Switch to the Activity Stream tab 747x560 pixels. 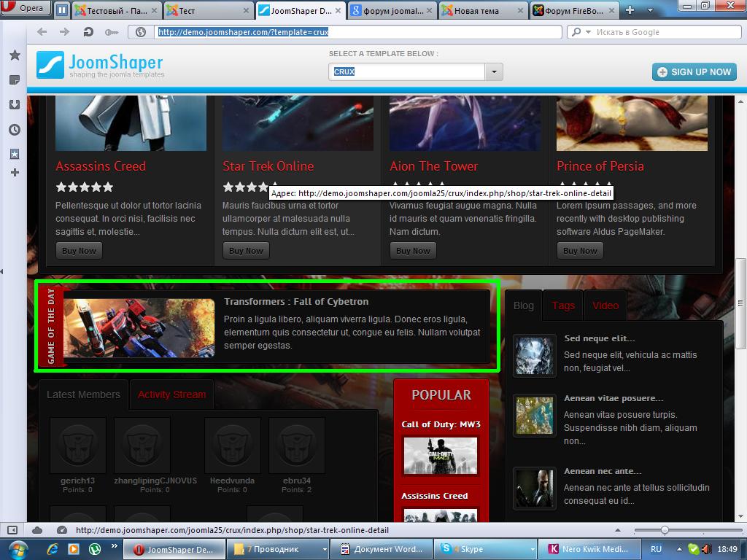[x=171, y=394]
